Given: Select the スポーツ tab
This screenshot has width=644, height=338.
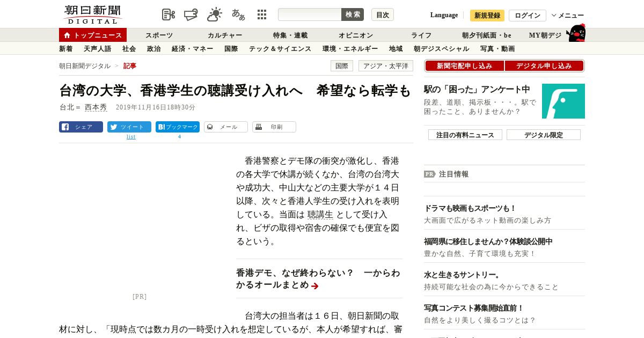Looking at the screenshot, I should click(159, 35).
